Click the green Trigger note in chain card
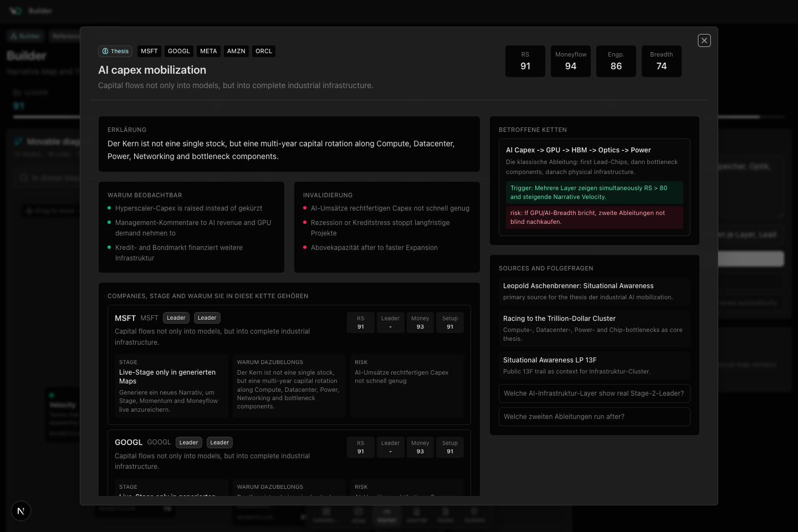Screen dimensions: 798x532 tap(595, 192)
